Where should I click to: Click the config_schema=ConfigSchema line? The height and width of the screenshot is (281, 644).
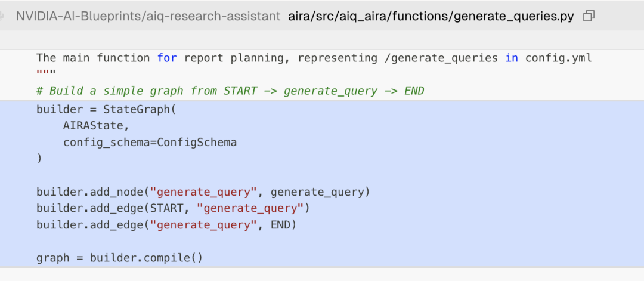tap(150, 143)
